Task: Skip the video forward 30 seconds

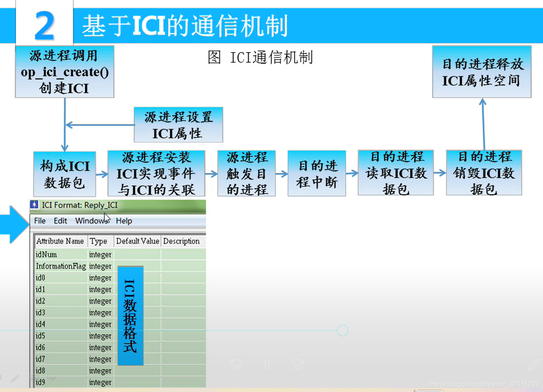Action: click(x=297, y=365)
